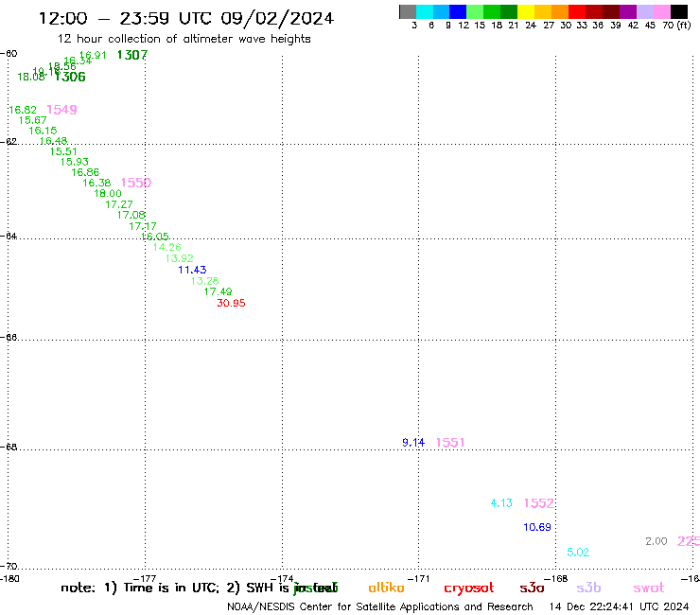Click the blue wave height value 9.14
Screen dimensions: 700x615
coord(413,443)
